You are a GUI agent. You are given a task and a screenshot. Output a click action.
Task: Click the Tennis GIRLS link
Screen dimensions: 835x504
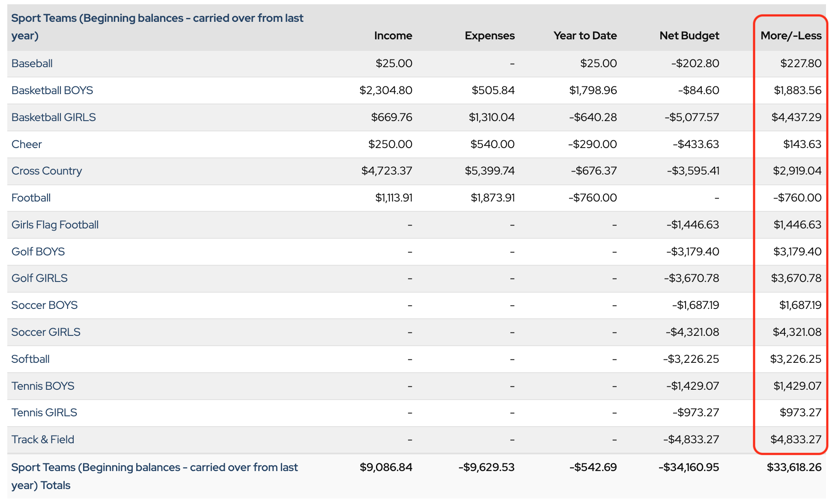tap(44, 412)
